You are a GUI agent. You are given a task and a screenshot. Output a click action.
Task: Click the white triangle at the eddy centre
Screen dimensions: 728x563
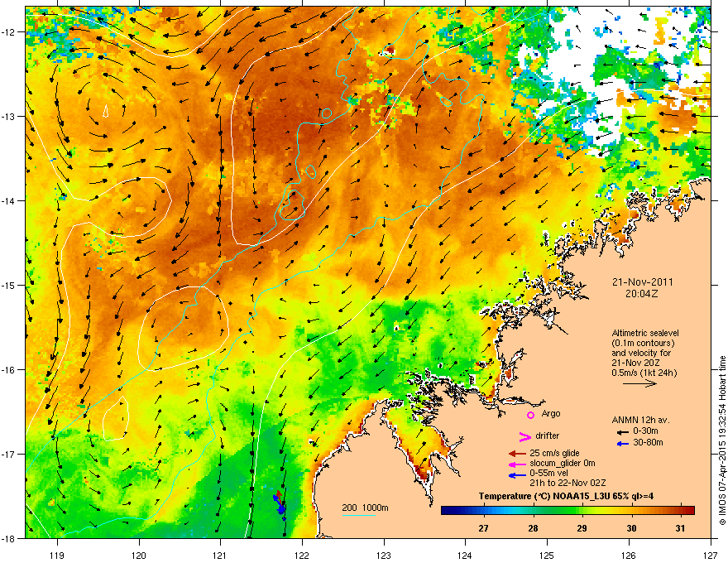105,111
